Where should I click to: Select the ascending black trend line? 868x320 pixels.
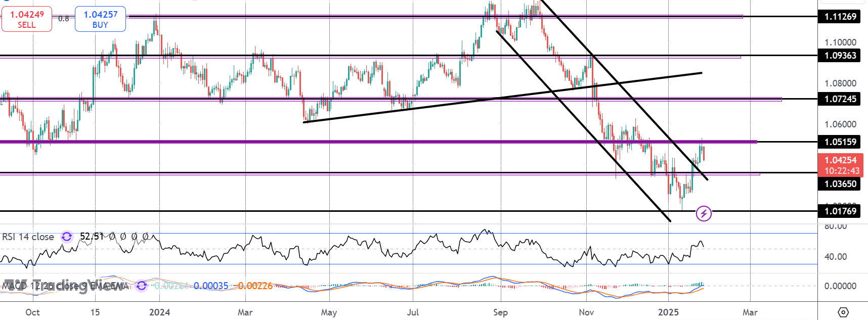[x=503, y=98]
